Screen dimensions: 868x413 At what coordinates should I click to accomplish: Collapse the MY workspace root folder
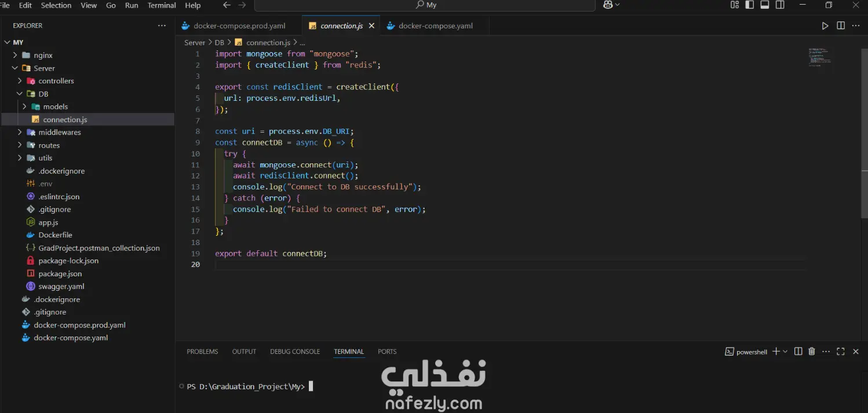click(87, 42)
